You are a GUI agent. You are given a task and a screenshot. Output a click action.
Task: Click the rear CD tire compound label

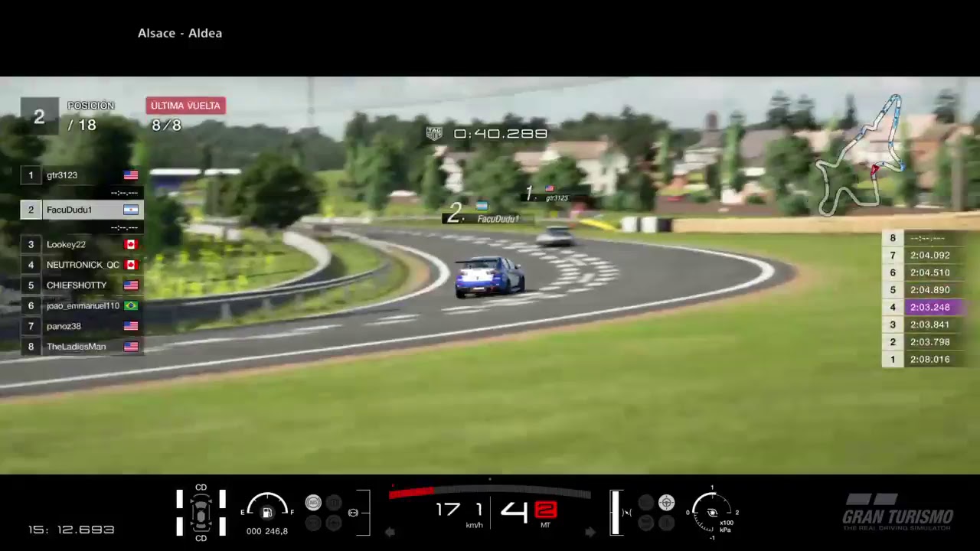(201, 539)
